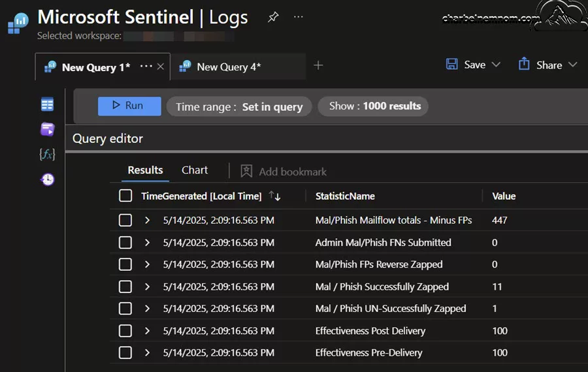Select the value 447 cell
The image size is (588, 372).
499,221
